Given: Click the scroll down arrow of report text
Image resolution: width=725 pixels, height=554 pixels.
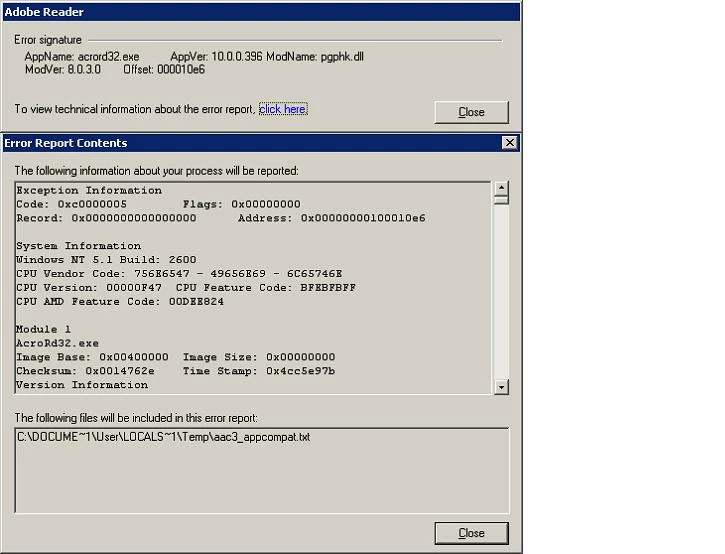Looking at the screenshot, I should (x=501, y=387).
